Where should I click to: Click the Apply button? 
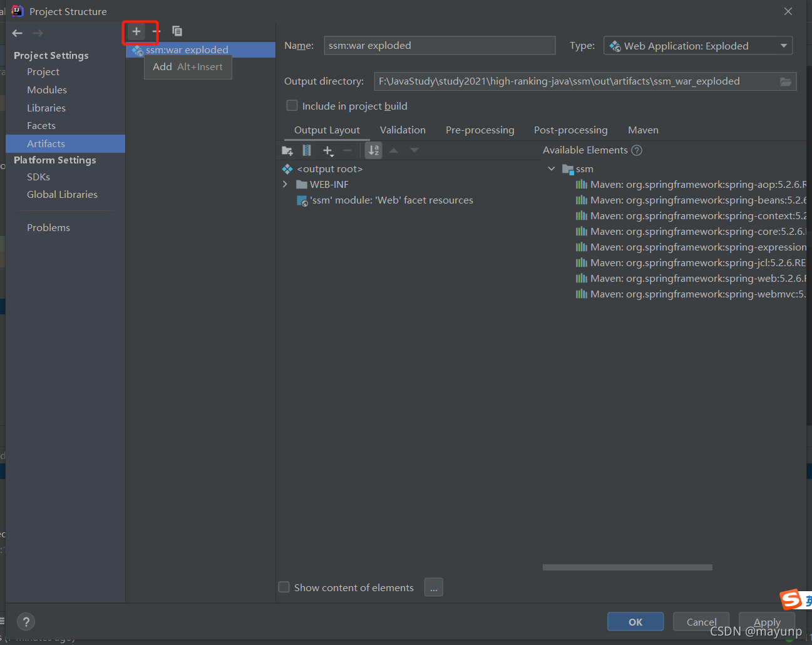767,622
